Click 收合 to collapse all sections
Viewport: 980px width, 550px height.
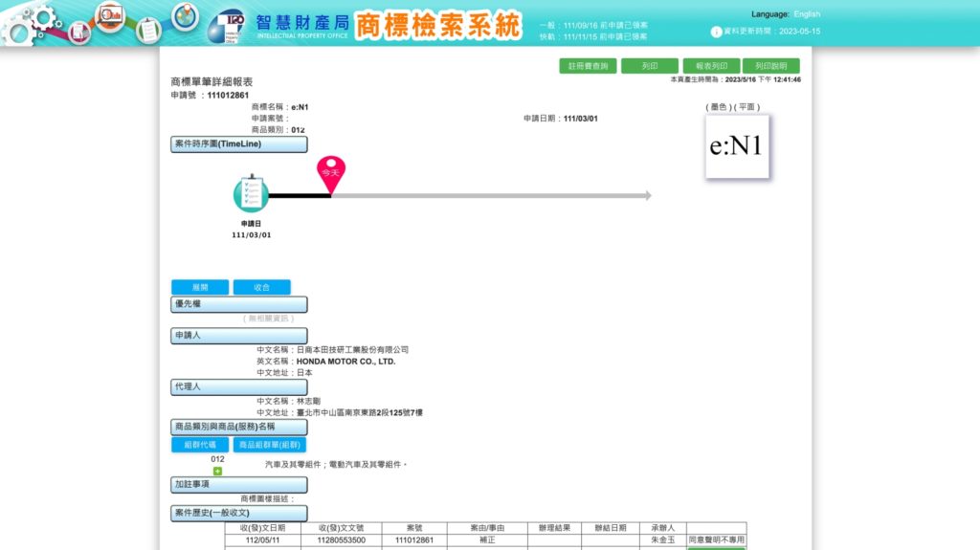262,287
